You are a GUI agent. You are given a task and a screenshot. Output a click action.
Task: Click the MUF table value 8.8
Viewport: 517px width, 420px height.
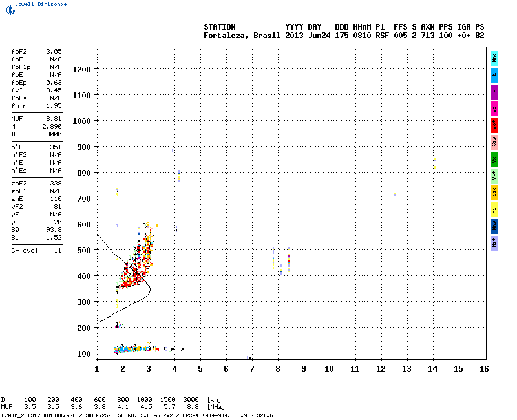pyautogui.click(x=193, y=407)
